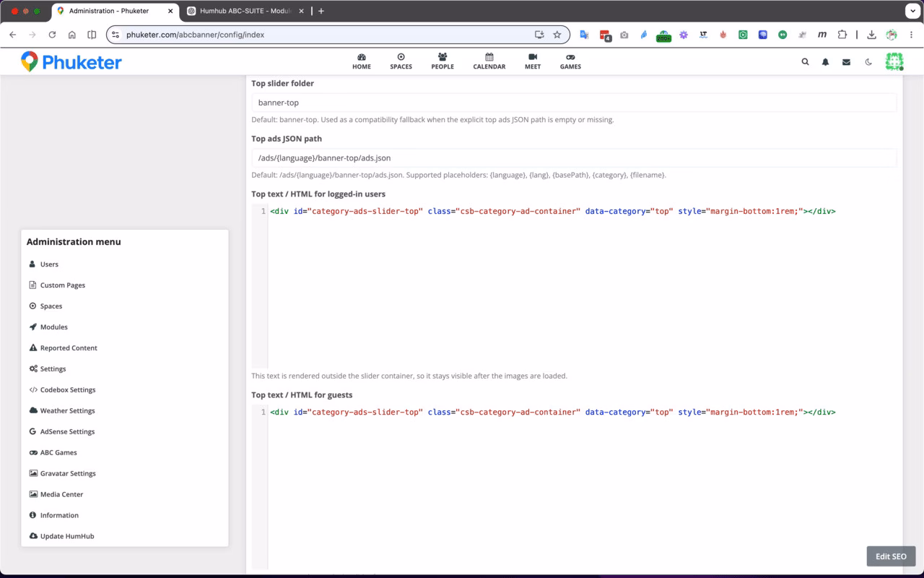924x578 pixels.
Task: View site information icon in address bar
Action: (x=115, y=35)
